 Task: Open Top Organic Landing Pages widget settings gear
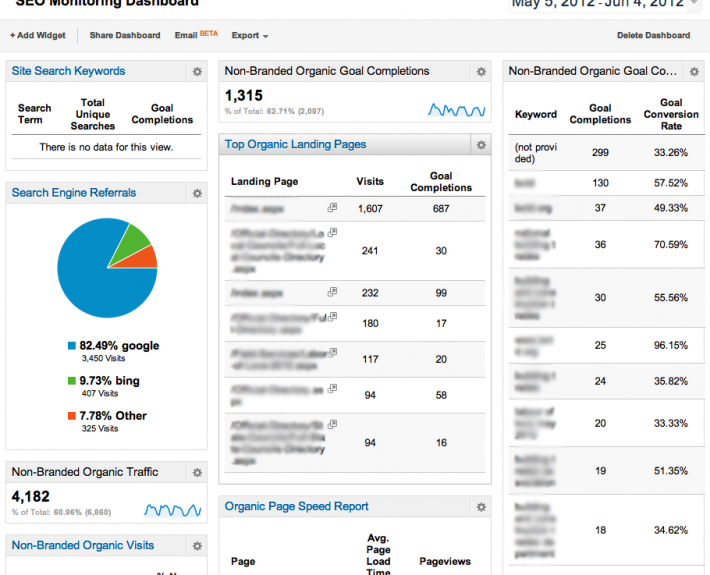tap(481, 145)
